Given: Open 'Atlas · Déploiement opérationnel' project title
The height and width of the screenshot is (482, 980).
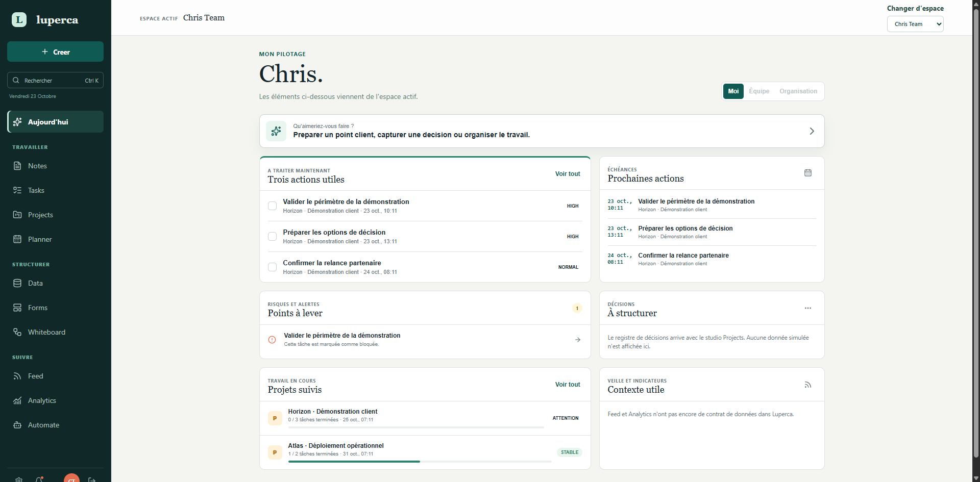Looking at the screenshot, I should click(336, 446).
